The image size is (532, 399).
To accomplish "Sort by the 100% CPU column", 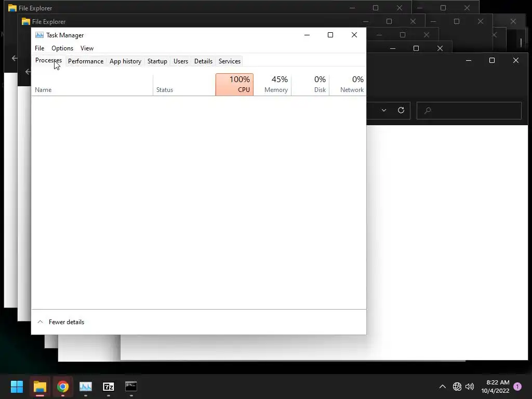I will [234, 85].
